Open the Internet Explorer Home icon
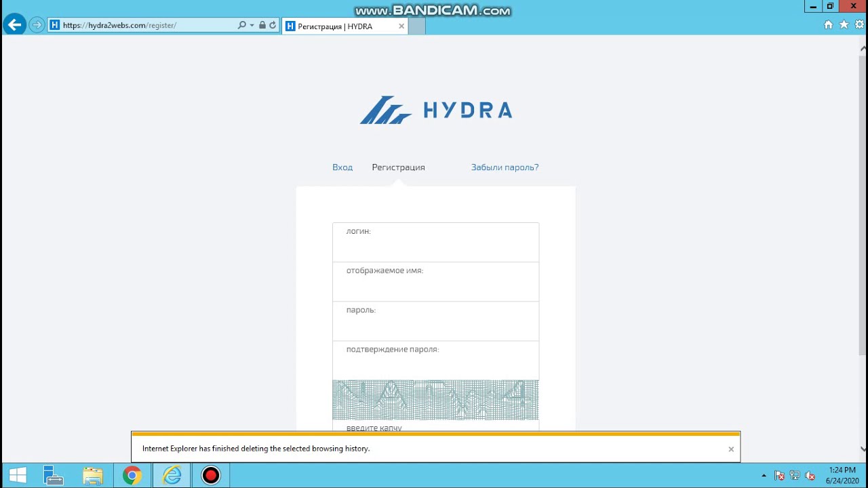Screen dimensions: 868x488 coord(828,24)
